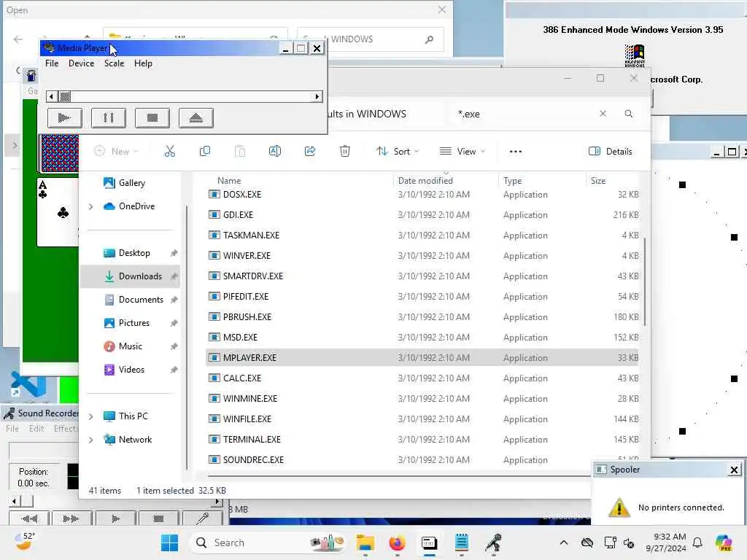
Task: Click Media Player seek bar left arrow
Action: click(52, 97)
